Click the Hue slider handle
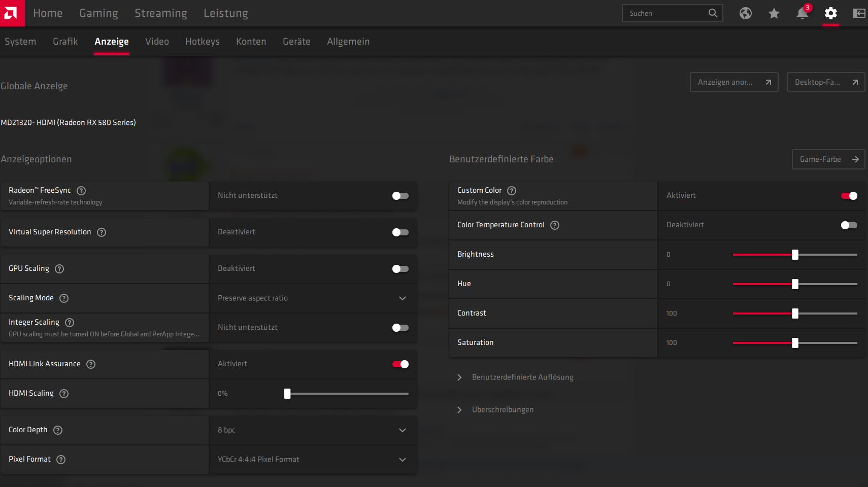This screenshot has height=487, width=868. [x=795, y=284]
